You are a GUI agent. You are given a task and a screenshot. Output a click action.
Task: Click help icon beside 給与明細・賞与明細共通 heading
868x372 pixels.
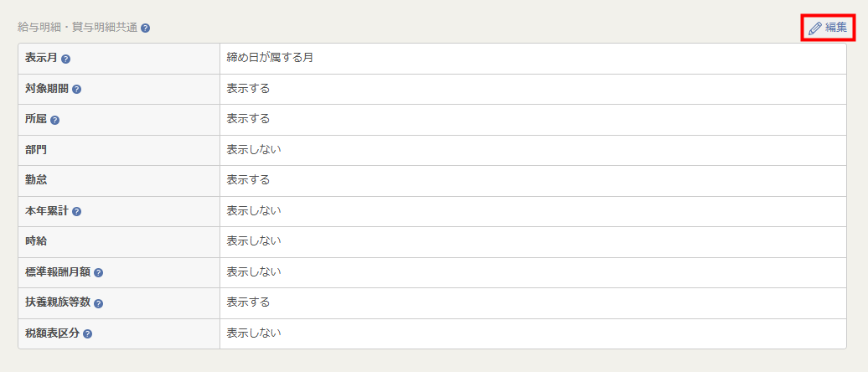pos(146,28)
